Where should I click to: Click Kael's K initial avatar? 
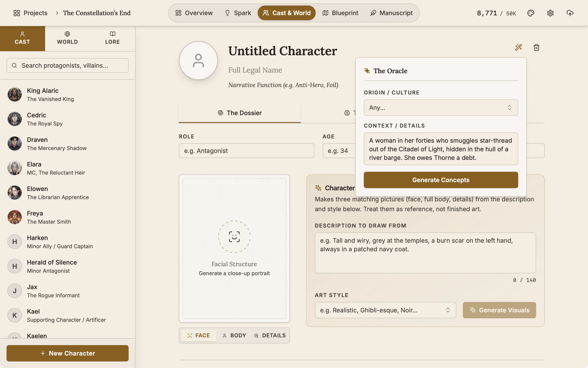pyautogui.click(x=14, y=315)
